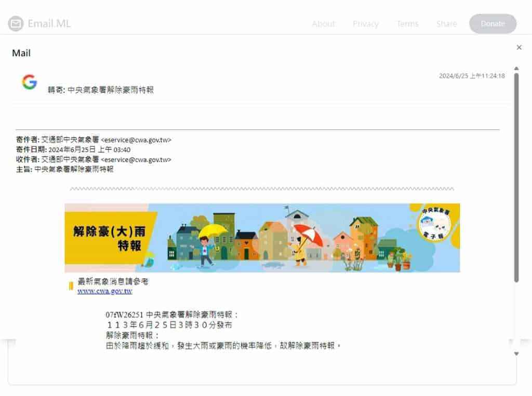Viewport: 532px width, 396px height.
Task: Click the scrollbar down arrow
Action: 516,353
